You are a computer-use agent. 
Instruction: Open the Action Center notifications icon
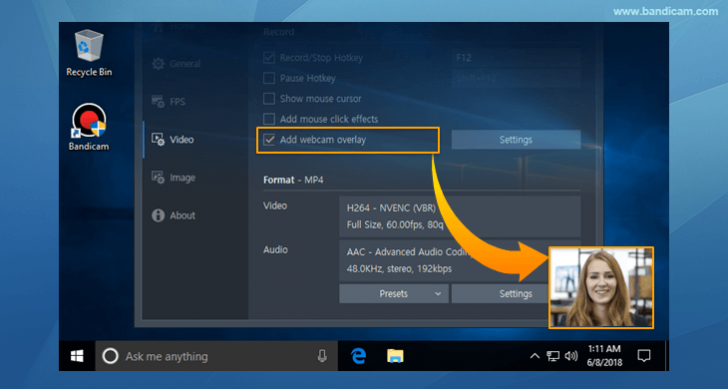click(644, 356)
